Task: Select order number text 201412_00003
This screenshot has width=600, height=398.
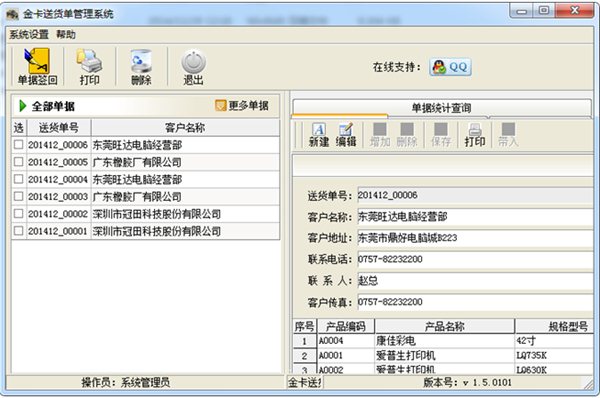Action: coord(58,197)
